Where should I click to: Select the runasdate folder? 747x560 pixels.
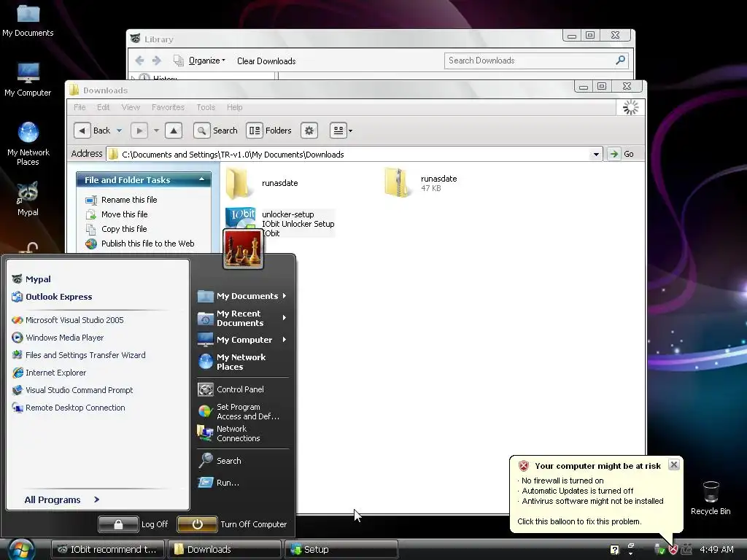[263, 183]
